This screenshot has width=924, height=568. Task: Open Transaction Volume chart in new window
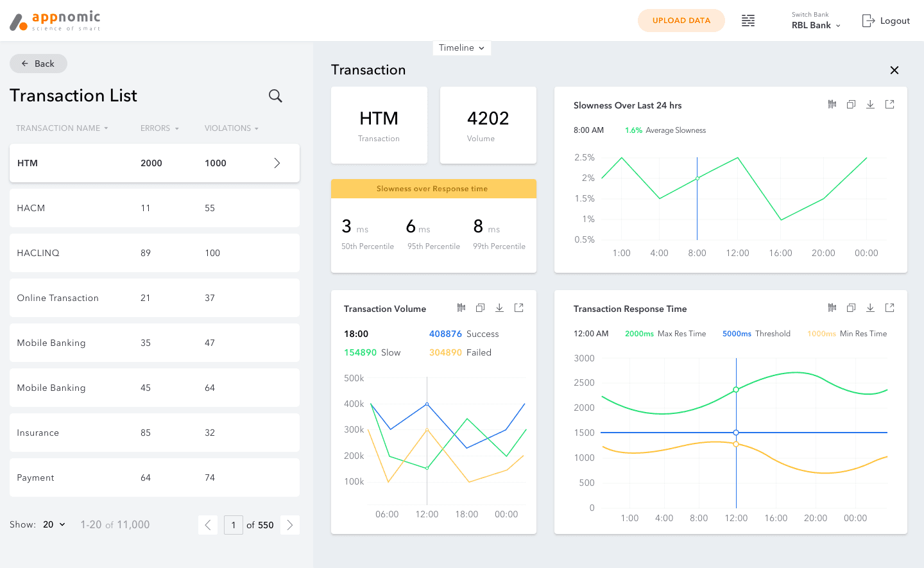(518, 307)
